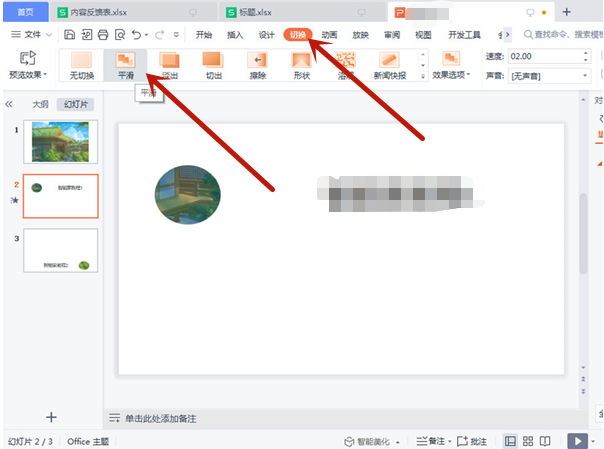The height and width of the screenshot is (449, 604).
Task: Toggle reading view in status bar
Action: click(546, 440)
